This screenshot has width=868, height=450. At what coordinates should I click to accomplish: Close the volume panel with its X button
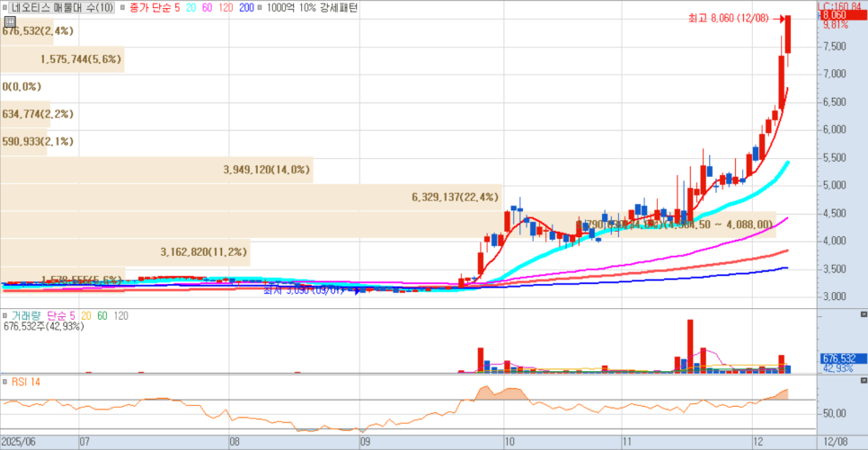[x=864, y=314]
